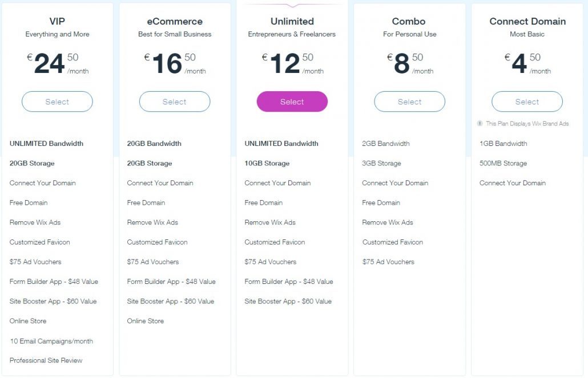The image size is (588, 378).
Task: Pick the Combo plan Select button
Action: point(409,102)
